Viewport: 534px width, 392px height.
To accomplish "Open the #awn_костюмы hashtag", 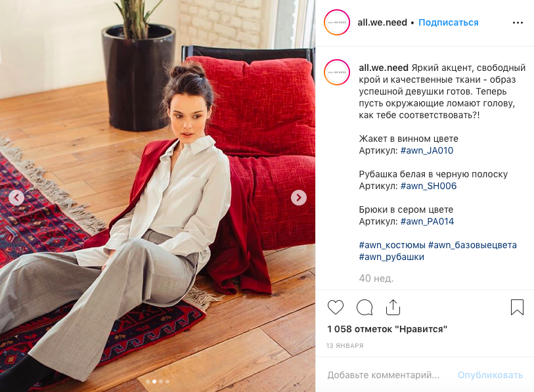I will 392,245.
